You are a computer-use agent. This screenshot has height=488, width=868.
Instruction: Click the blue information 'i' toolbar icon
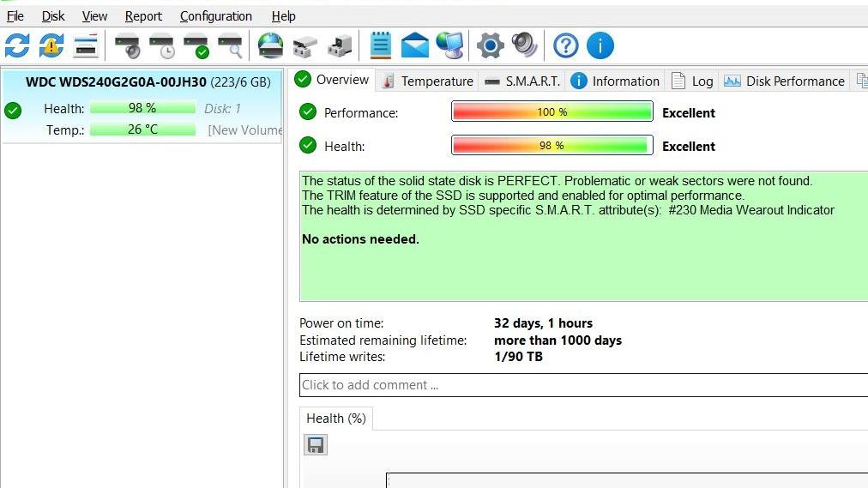(600, 45)
